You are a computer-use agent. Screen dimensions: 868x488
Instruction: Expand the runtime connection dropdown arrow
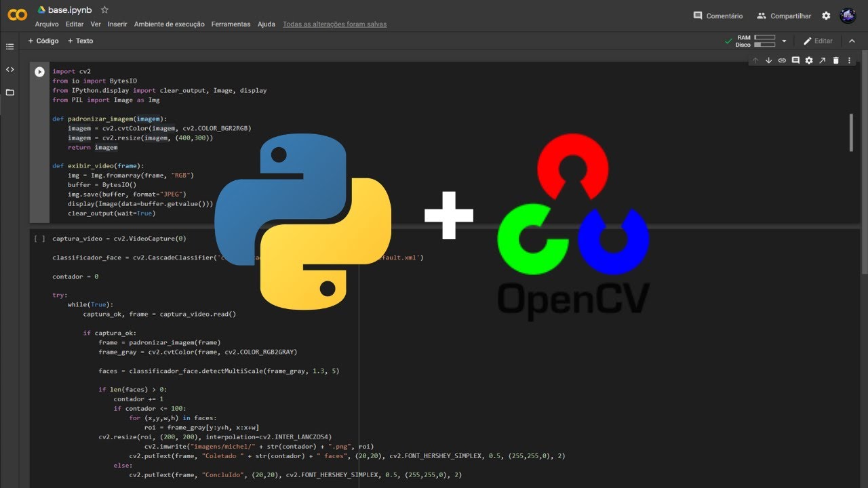785,41
